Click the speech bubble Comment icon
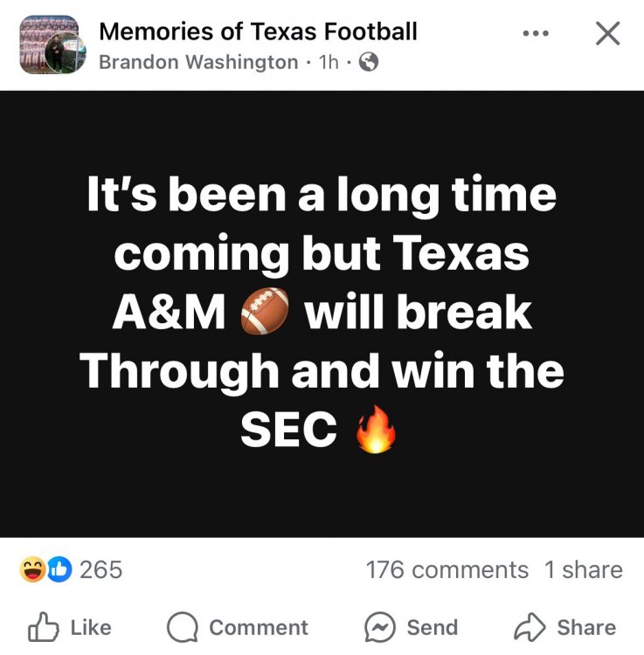 pyautogui.click(x=182, y=627)
